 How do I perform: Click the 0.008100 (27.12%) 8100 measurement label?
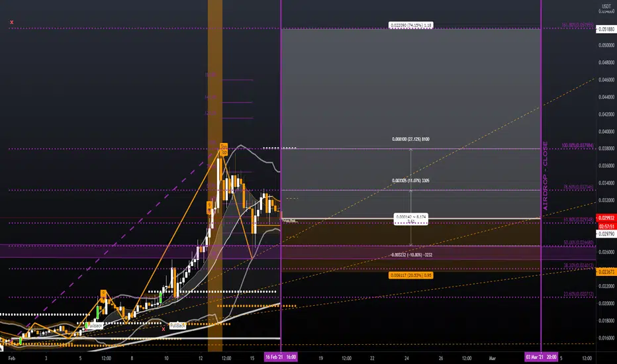pyautogui.click(x=411, y=139)
